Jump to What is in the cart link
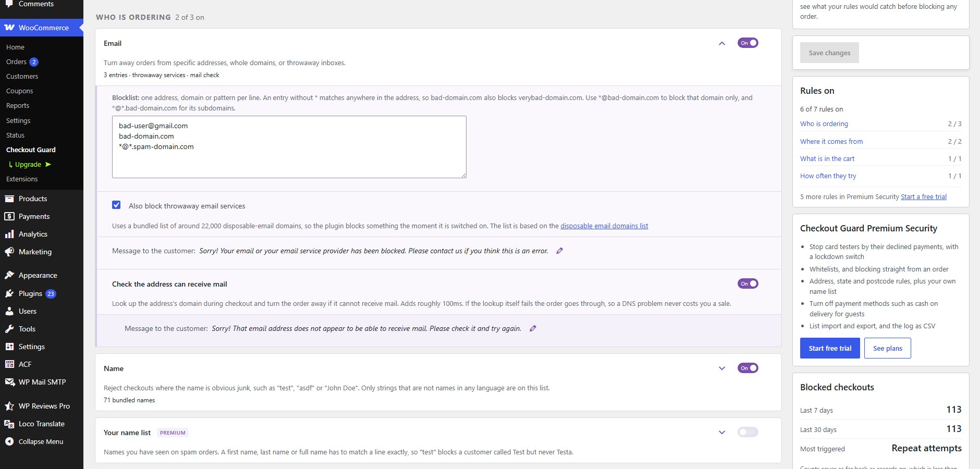This screenshot has height=469, width=980. point(827,158)
